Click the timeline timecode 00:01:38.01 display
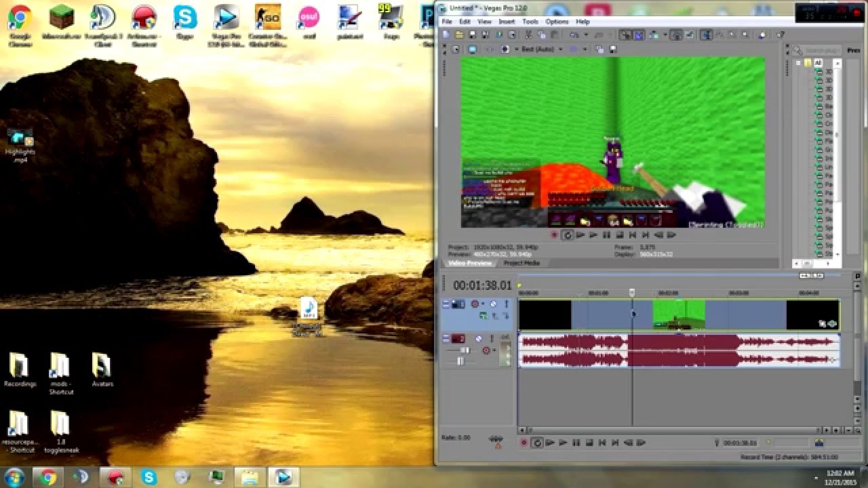This screenshot has height=488, width=868. pos(482,286)
